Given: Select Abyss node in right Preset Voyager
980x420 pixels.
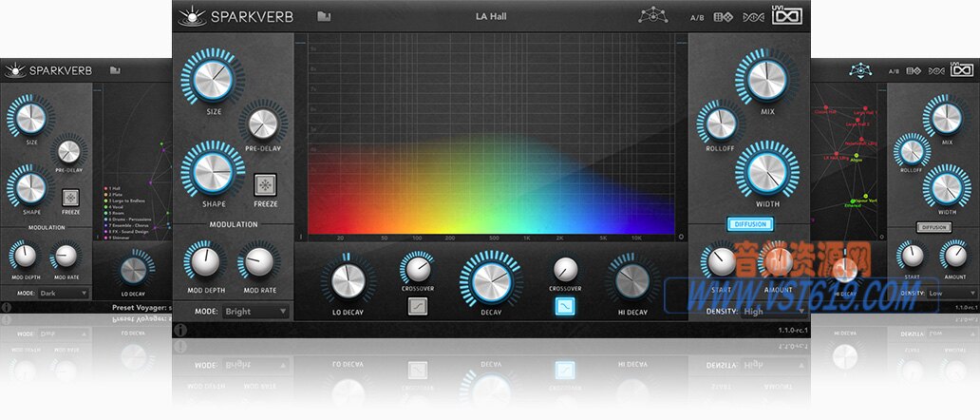Looking at the screenshot, I should 857,158.
